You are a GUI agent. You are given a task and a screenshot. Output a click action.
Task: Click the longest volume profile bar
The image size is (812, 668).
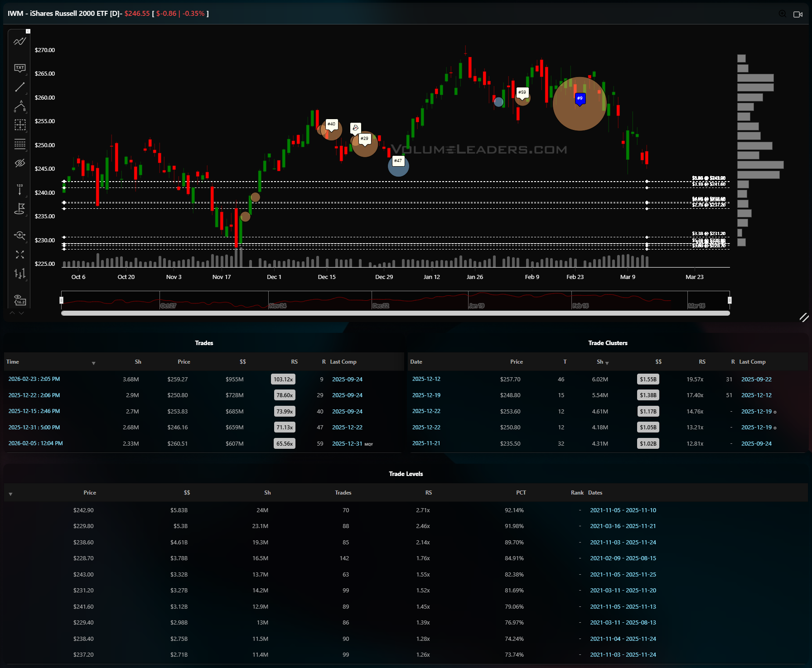point(760,165)
